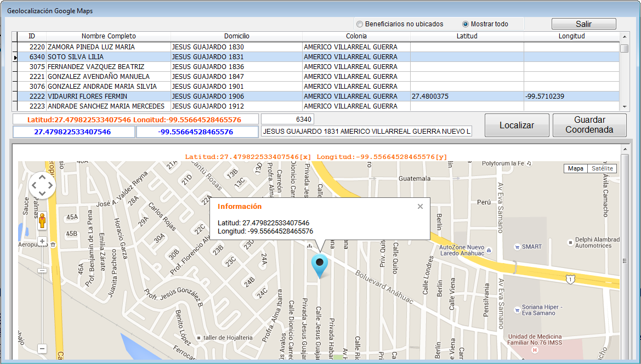
Task: Switch map to Satélite view
Action: point(602,168)
